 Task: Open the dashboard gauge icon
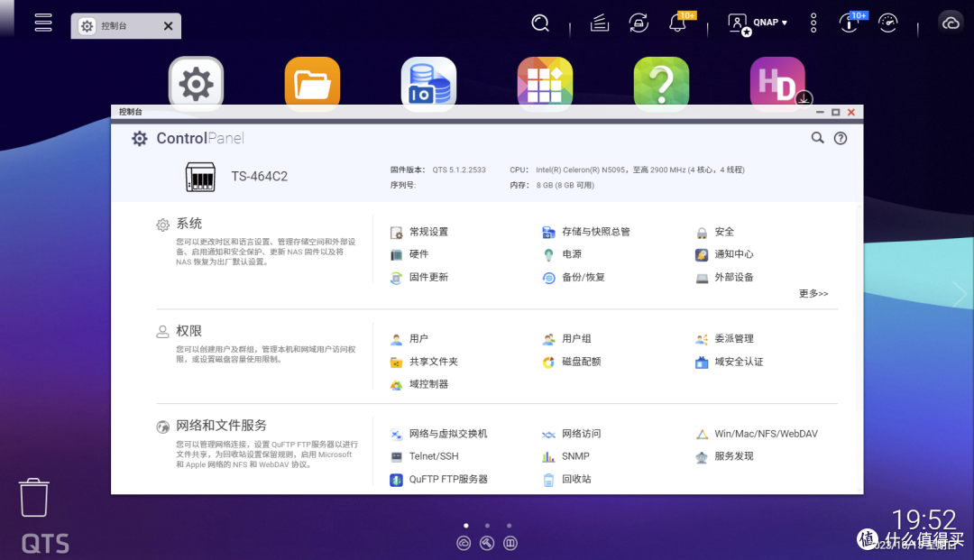point(888,23)
